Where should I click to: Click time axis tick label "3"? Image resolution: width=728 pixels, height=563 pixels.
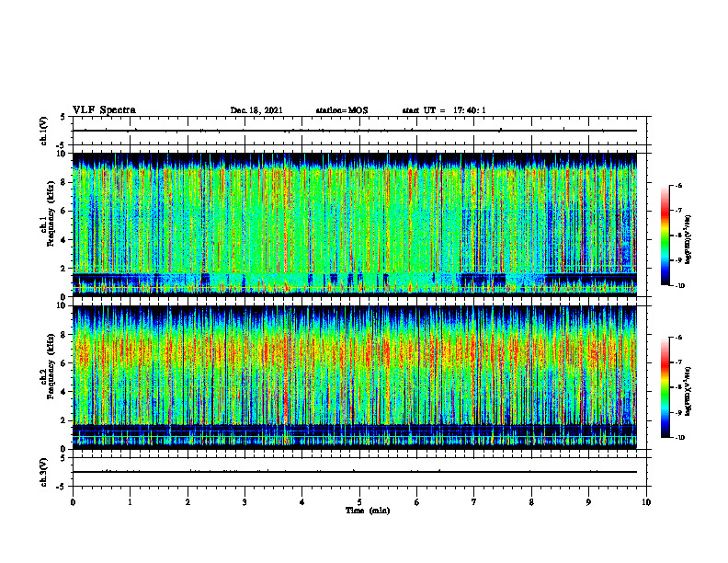click(245, 502)
